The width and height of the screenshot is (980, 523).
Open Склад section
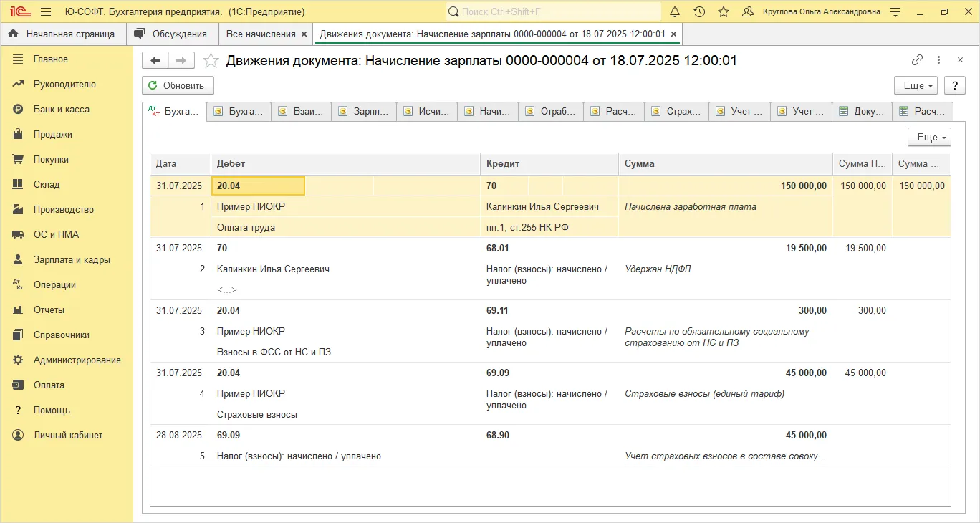pos(67,184)
